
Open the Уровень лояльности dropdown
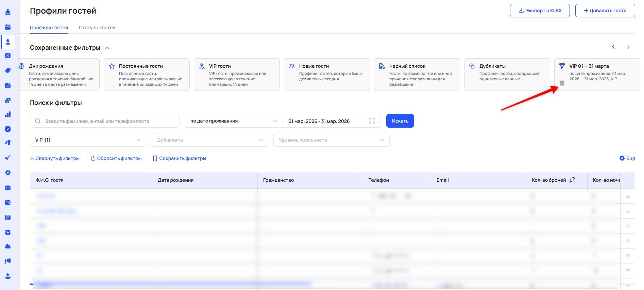(331, 140)
